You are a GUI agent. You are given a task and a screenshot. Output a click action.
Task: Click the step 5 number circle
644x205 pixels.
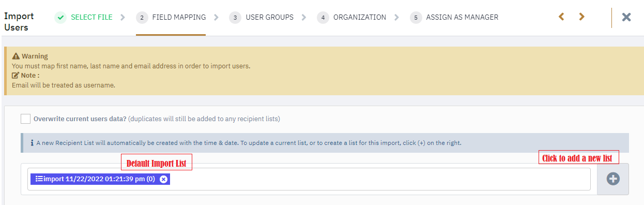tap(416, 18)
